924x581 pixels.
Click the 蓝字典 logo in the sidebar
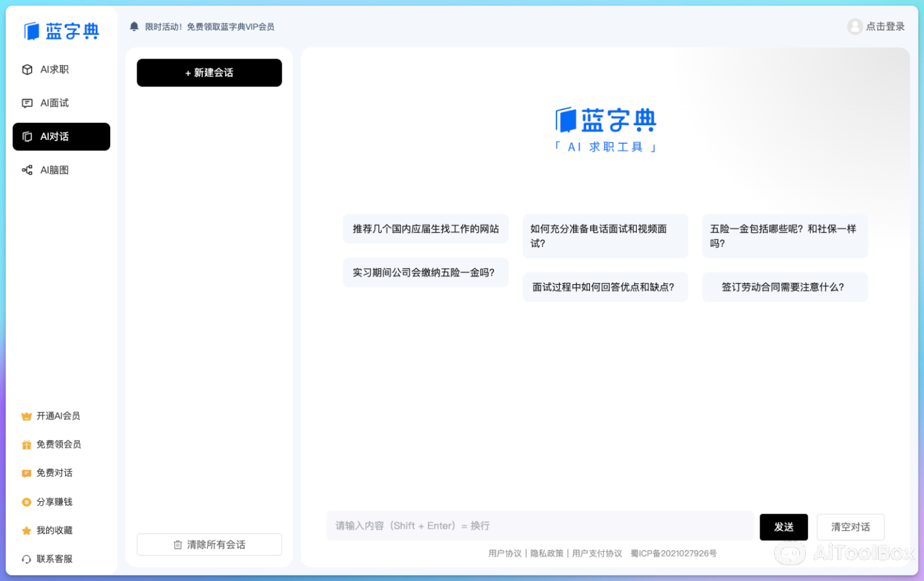click(63, 30)
